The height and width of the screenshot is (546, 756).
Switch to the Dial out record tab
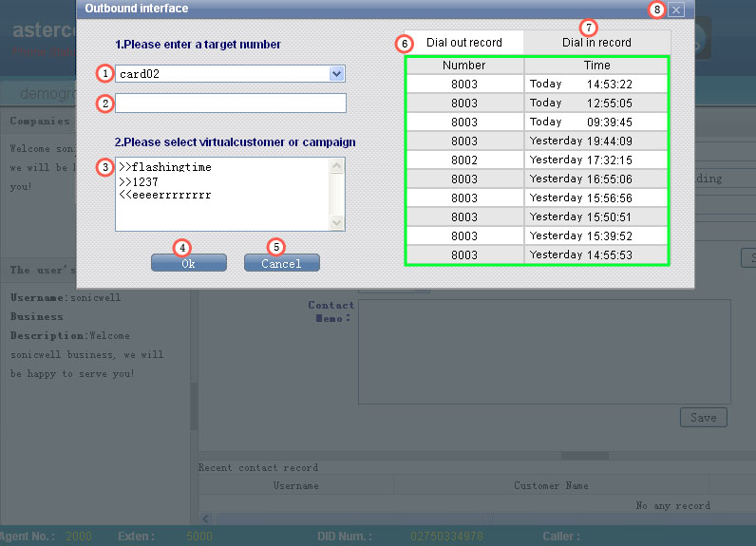pos(463,43)
